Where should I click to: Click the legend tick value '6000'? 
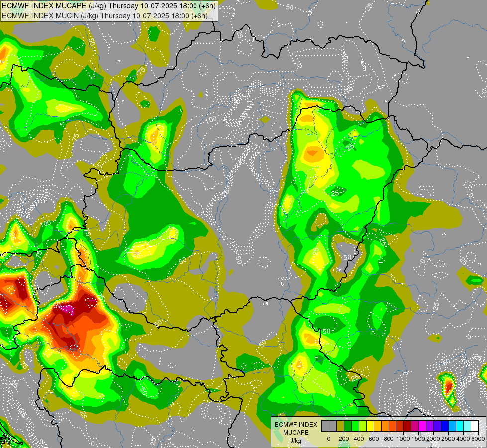pyautogui.click(x=478, y=439)
